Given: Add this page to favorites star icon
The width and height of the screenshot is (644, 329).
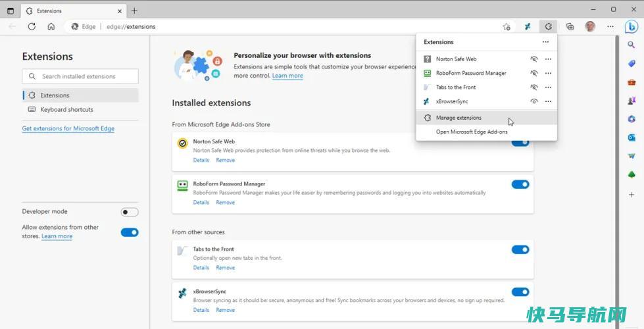Looking at the screenshot, I should (507, 27).
